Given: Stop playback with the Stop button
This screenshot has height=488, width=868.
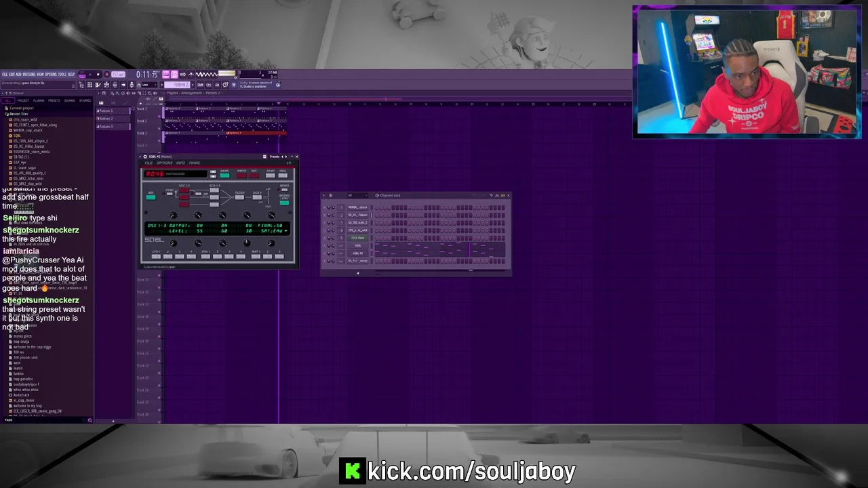Looking at the screenshot, I should tap(98, 74).
